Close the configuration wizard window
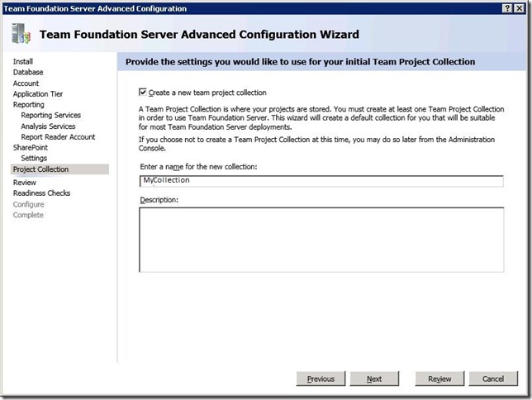The width and height of the screenshot is (532, 400). click(x=521, y=7)
